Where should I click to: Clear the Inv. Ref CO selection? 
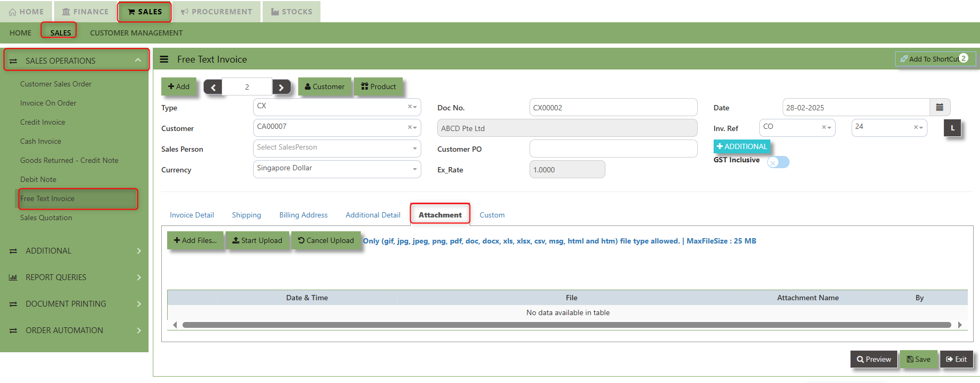click(824, 127)
